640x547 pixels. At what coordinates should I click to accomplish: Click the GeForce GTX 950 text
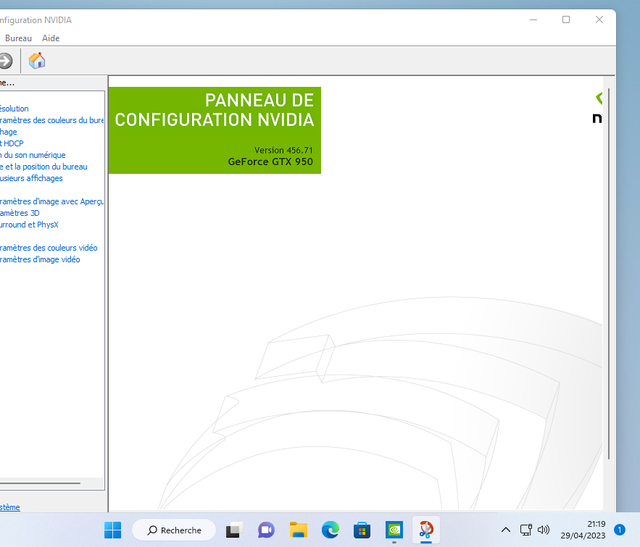(x=270, y=162)
